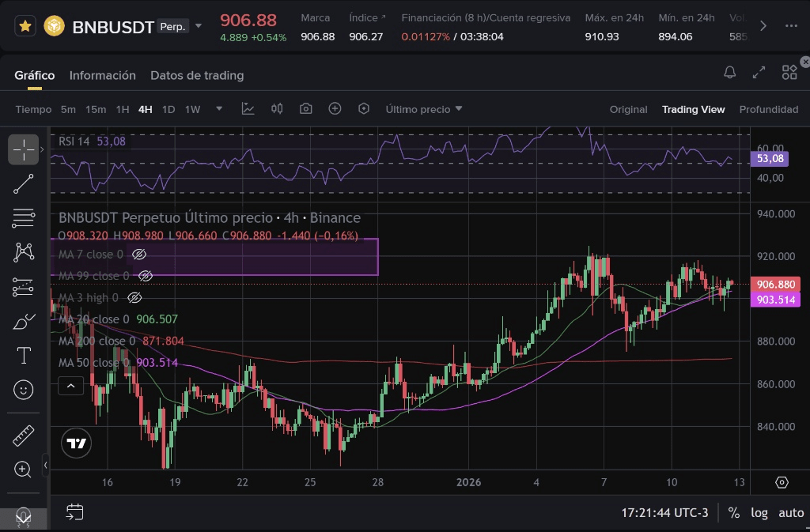Open the emoji sticker tool
This screenshot has width=810, height=532.
point(24,390)
